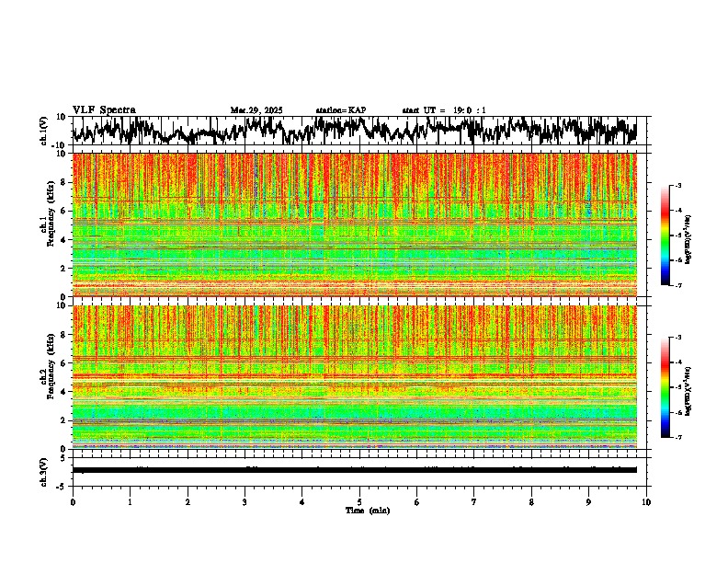This screenshot has width=728, height=563.
Task: Click the ch.1 color scale bar
Action: pyautogui.click(x=665, y=236)
